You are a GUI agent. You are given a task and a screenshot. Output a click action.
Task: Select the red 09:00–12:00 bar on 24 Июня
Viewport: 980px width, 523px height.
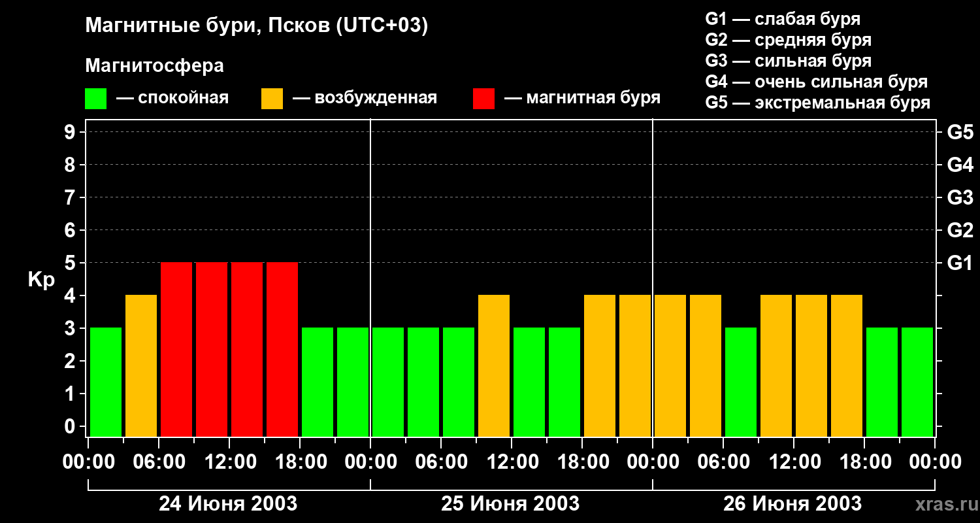212,349
